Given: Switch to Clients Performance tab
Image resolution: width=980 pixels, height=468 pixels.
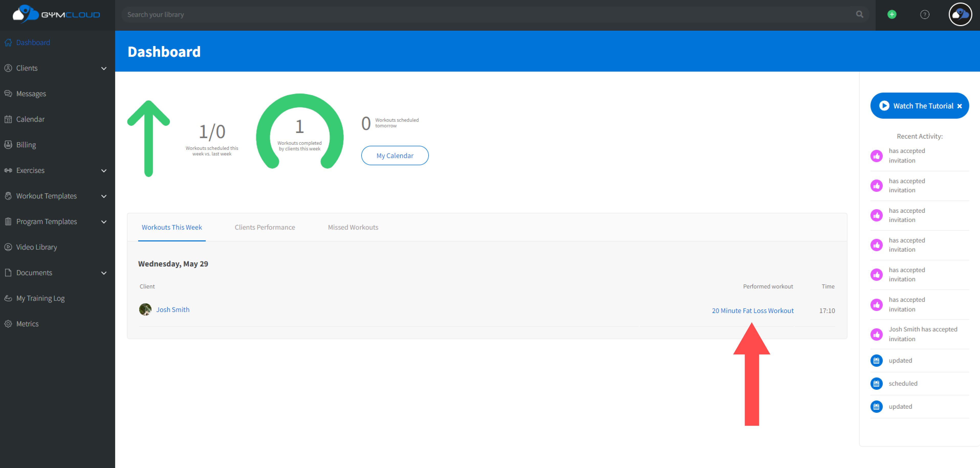Looking at the screenshot, I should coord(264,227).
